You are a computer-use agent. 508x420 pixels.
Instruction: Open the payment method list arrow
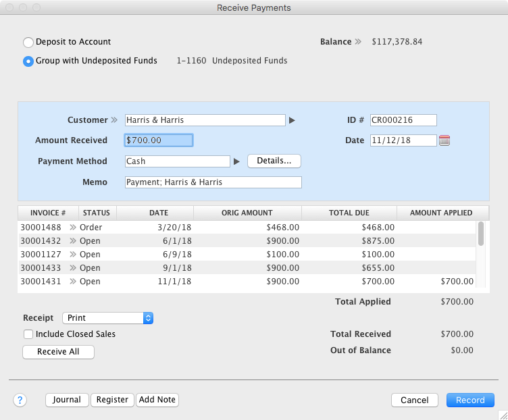[236, 161]
